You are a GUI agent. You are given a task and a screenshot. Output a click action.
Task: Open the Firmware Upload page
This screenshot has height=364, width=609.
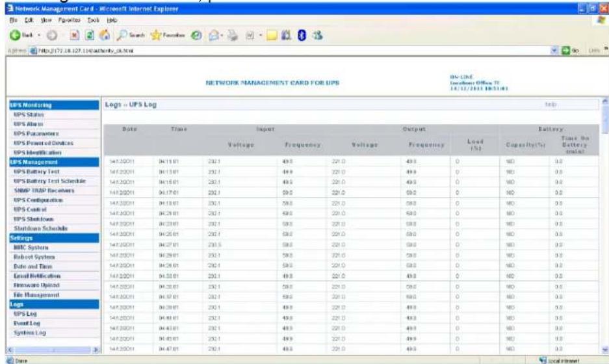[36, 285]
